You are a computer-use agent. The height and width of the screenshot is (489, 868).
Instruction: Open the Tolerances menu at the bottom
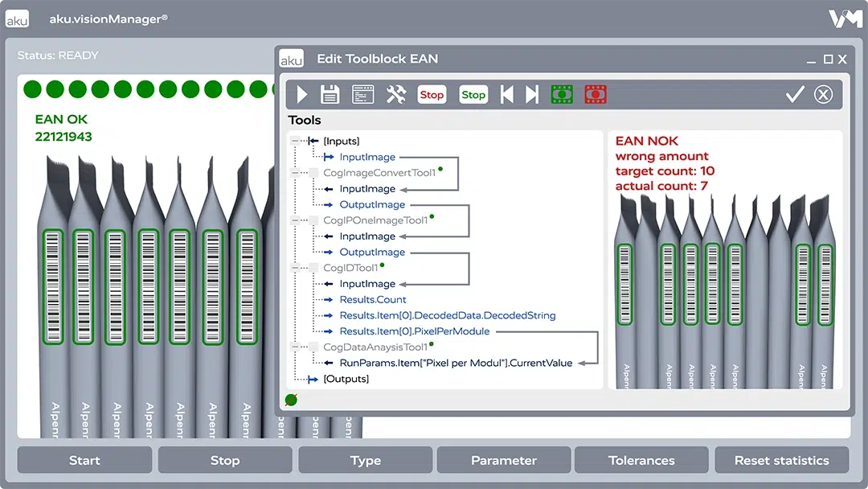[641, 460]
